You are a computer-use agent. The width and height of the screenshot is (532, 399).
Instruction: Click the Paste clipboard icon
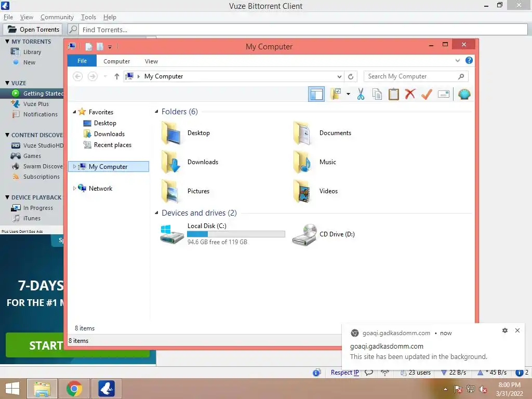click(394, 94)
